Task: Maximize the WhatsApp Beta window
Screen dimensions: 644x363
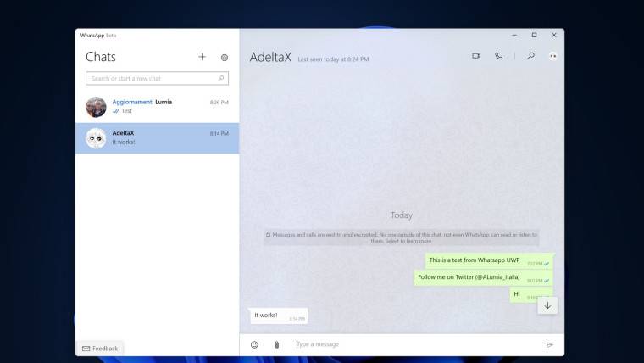Action: point(534,35)
